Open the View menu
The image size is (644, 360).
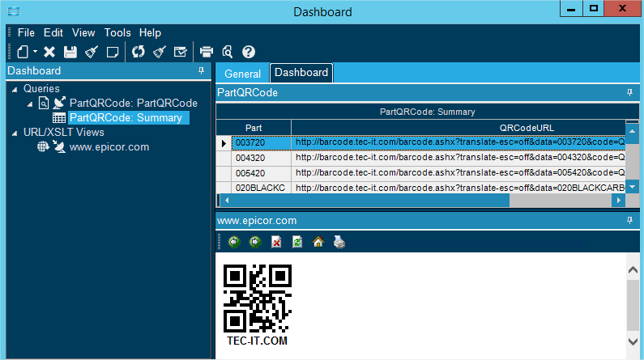[83, 33]
